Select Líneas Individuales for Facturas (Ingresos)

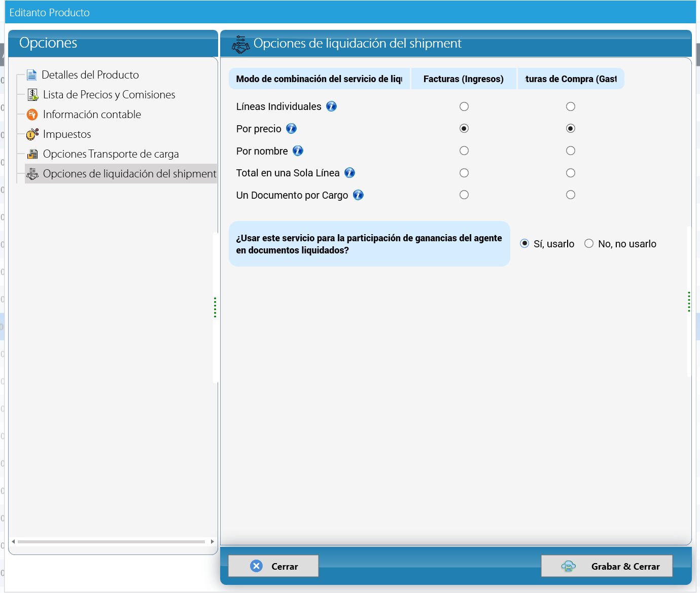[464, 106]
